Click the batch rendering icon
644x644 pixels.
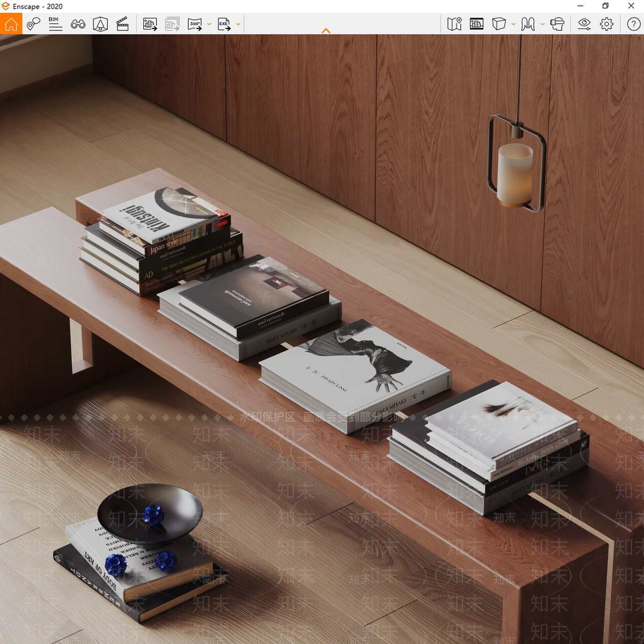click(172, 24)
